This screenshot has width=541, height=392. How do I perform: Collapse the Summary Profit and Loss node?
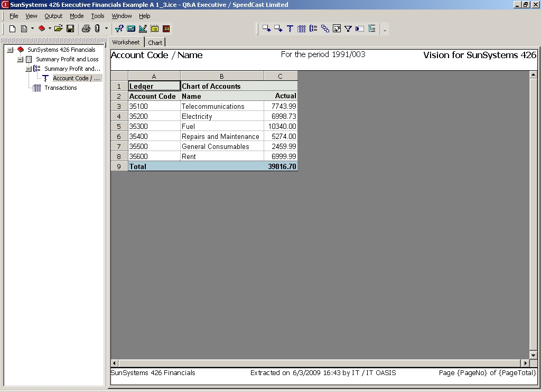20,59
